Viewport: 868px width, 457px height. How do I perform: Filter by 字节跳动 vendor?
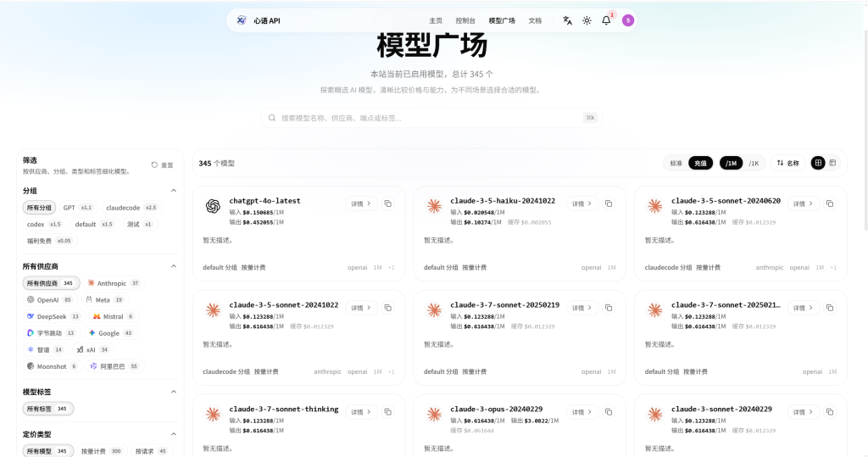51,333
